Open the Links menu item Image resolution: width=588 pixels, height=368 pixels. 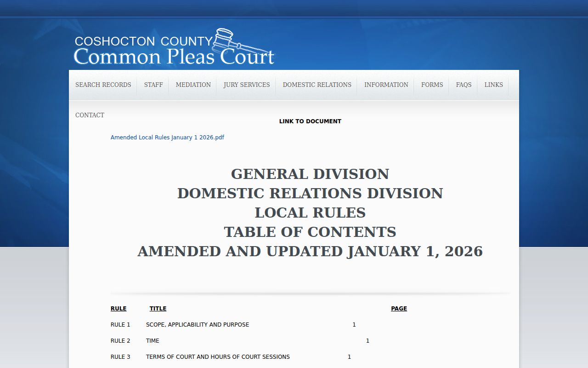494,85
